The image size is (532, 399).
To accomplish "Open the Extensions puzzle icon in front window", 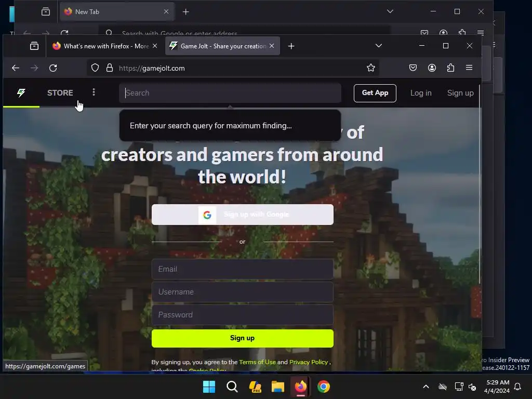I will click(x=450, y=68).
